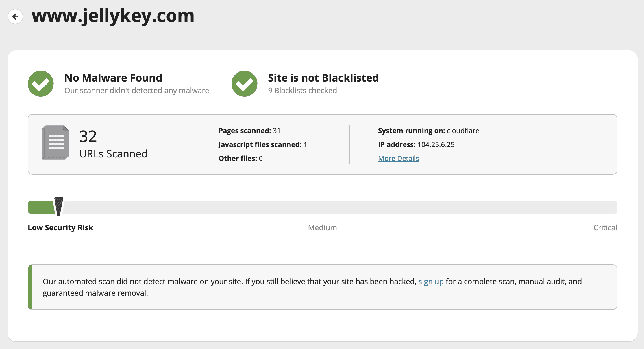
Task: Click the Site is not Blacklisted heading
Action: tap(323, 78)
